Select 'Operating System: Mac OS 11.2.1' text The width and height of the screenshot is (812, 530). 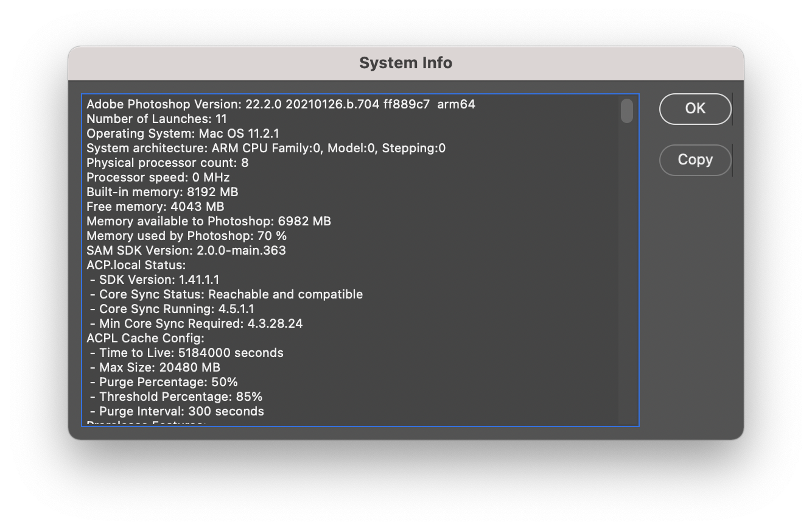pos(183,133)
